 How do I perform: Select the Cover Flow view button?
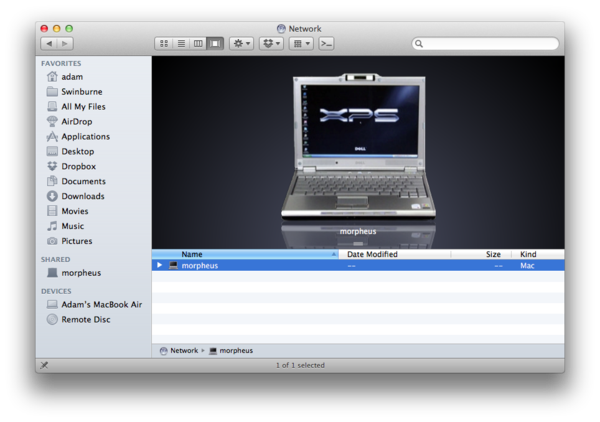(215, 44)
